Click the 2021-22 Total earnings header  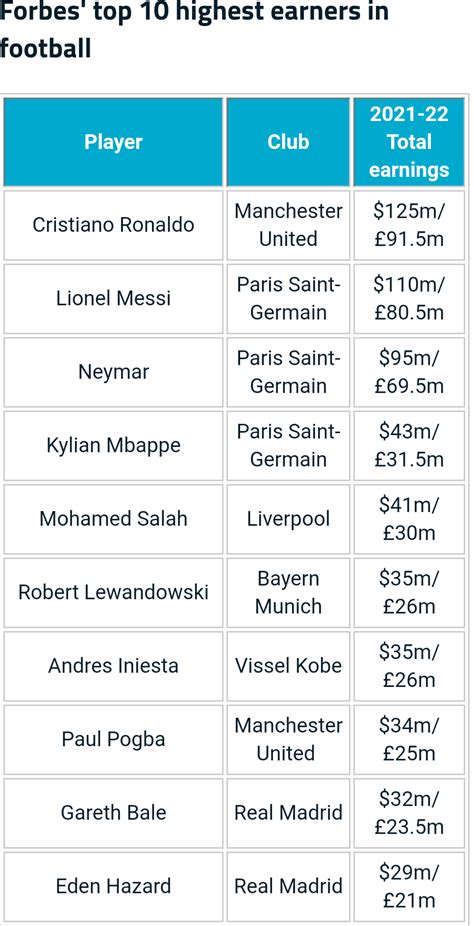click(409, 142)
